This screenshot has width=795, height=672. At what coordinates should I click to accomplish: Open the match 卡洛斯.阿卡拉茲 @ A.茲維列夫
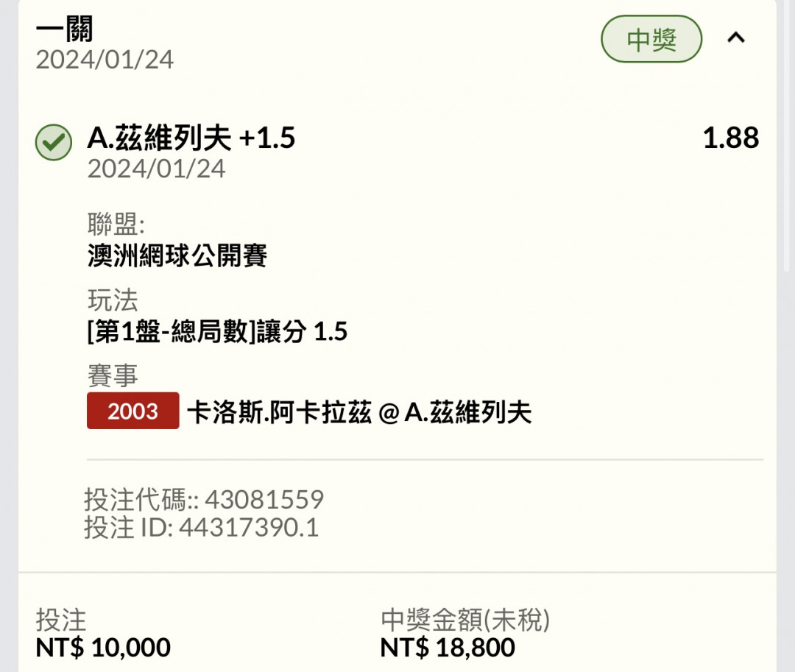click(x=359, y=411)
